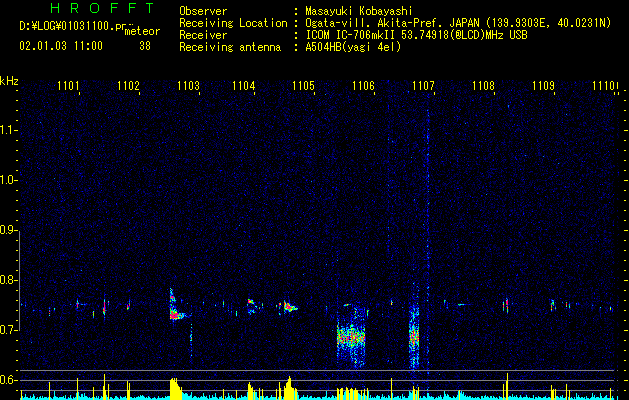Click the 1103 time axis label

click(x=188, y=85)
